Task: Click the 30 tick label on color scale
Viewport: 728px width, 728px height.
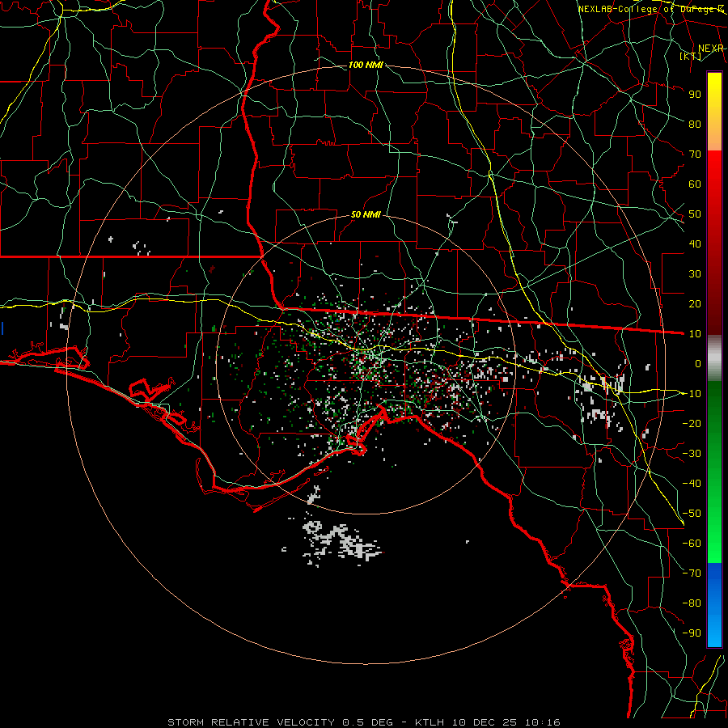Action: 695,274
